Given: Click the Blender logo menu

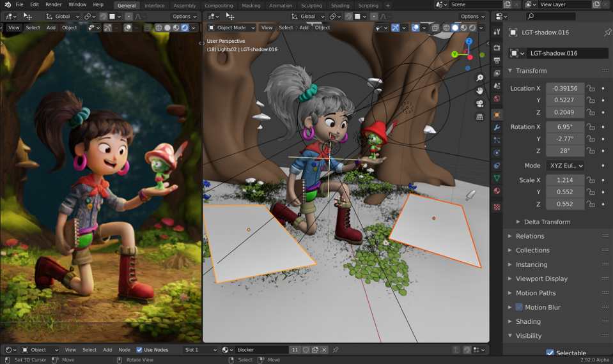Looking at the screenshot, I should click(x=8, y=4).
